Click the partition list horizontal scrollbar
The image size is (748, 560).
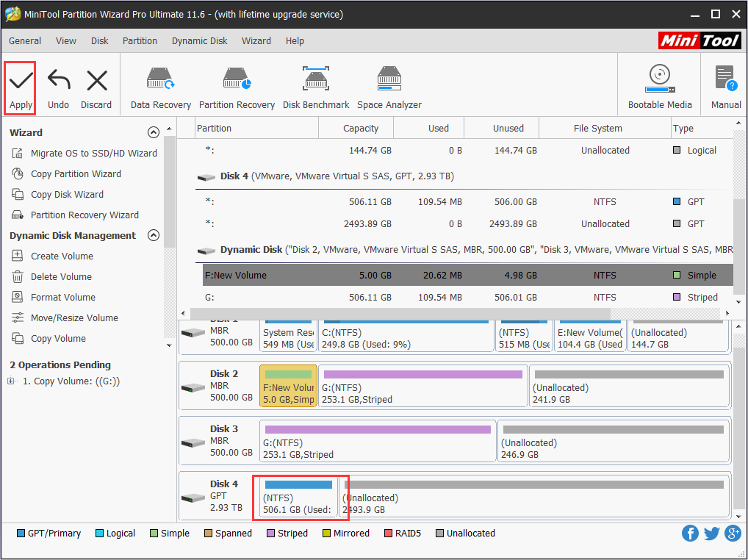400,313
